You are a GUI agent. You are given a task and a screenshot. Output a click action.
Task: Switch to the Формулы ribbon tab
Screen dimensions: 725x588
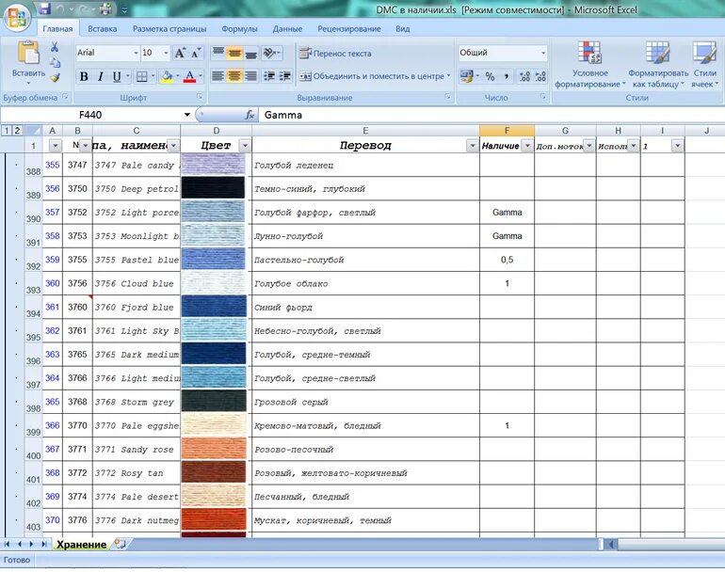(x=239, y=28)
